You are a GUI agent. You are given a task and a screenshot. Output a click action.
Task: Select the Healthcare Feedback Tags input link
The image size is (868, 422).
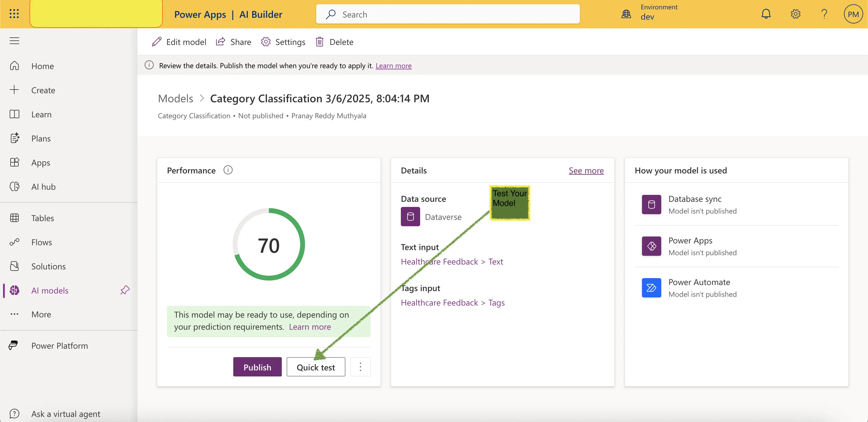pyautogui.click(x=452, y=302)
